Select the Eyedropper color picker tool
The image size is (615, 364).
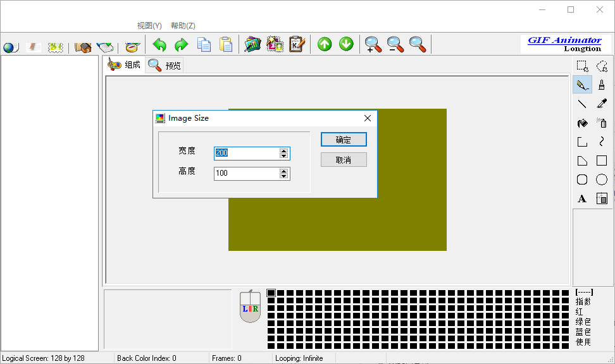602,104
